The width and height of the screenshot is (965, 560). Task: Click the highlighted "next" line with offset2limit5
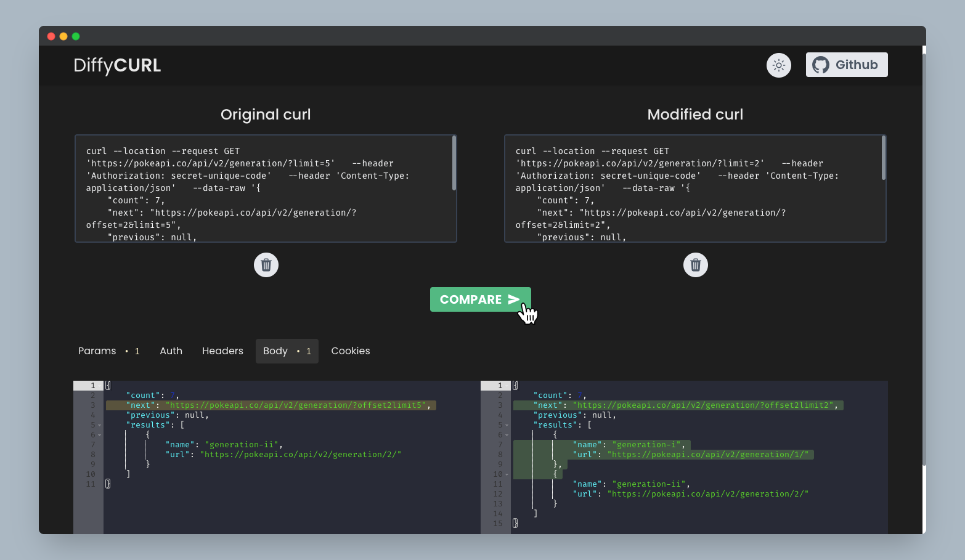tap(271, 405)
